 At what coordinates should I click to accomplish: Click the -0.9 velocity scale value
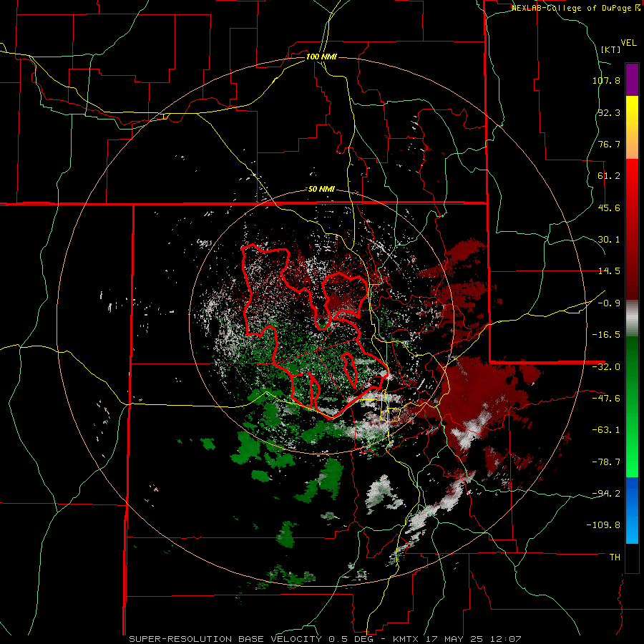(609, 303)
